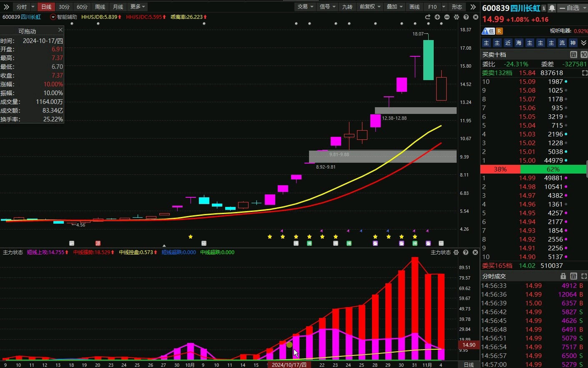Zoom out with the main chart minus icon
This screenshot has height=368, width=588.
[447, 17]
